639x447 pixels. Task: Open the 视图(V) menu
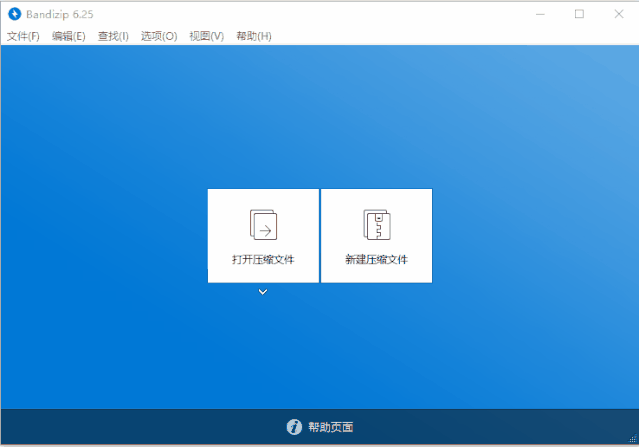pyautogui.click(x=207, y=36)
